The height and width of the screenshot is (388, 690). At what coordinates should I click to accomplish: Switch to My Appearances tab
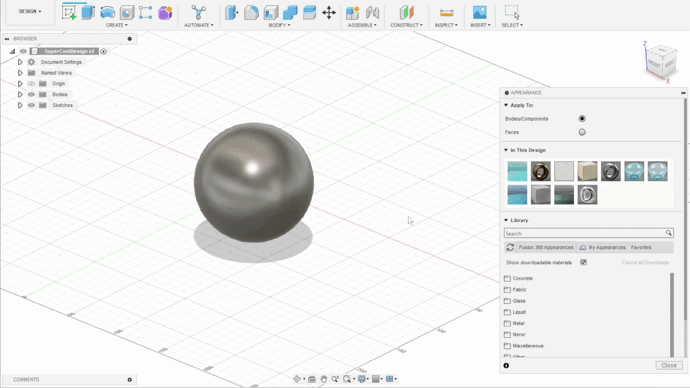point(602,247)
